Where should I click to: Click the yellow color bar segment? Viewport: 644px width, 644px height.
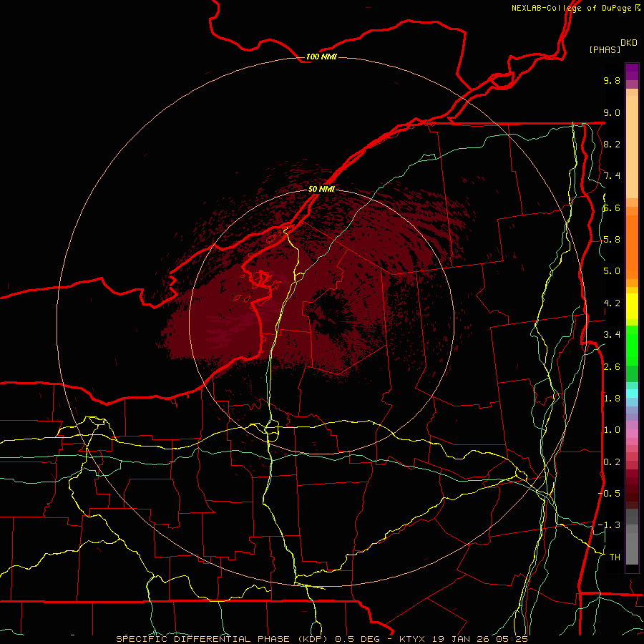pyautogui.click(x=632, y=306)
